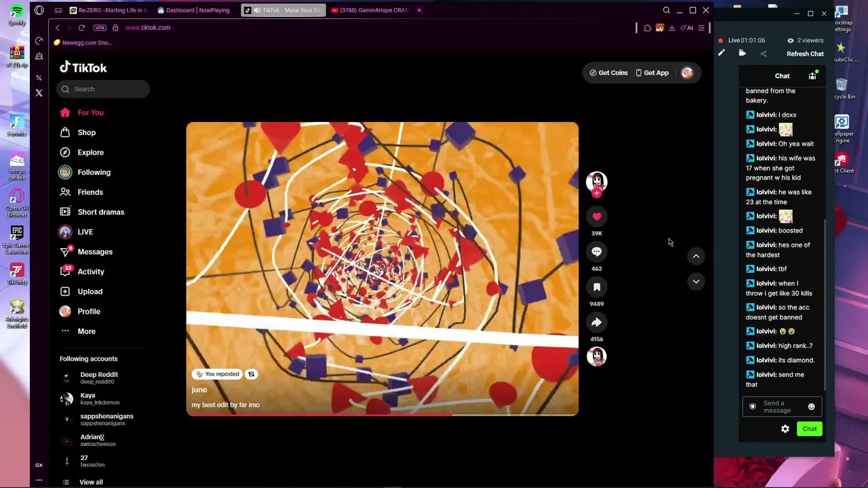Viewport: 868px width, 488px height.
Task: Click the repost arrows icon beside You reposted
Action: pos(251,374)
